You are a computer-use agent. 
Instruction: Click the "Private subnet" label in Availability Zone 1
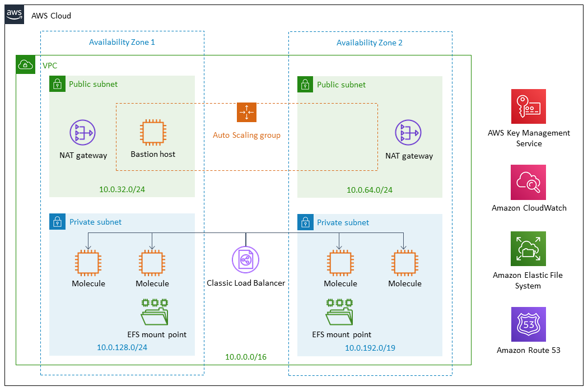(96, 222)
